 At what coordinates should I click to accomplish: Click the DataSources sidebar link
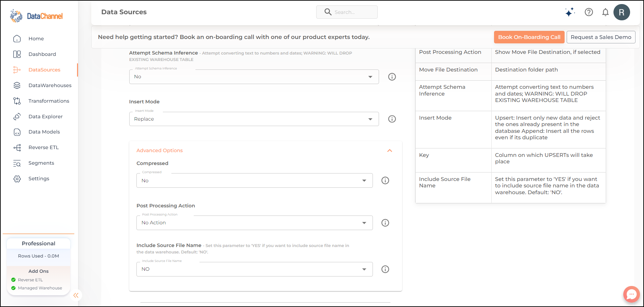click(44, 70)
